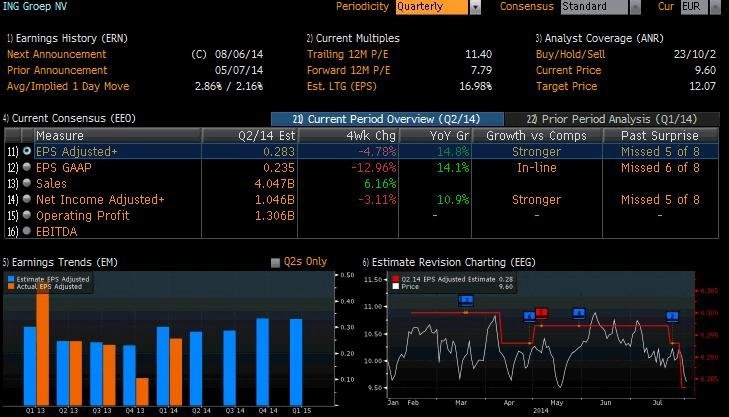Click the Missed 6 of 8 cell
The width and height of the screenshot is (729, 417).
[x=660, y=167]
